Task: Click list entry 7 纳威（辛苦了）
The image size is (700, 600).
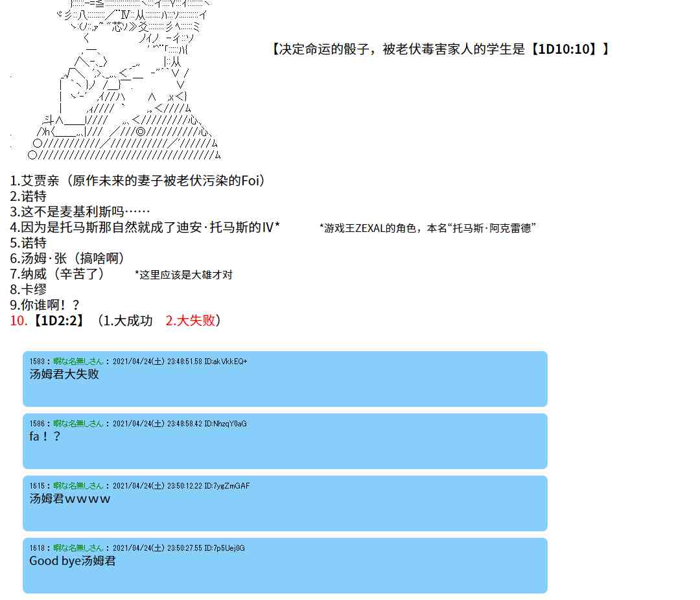Action: (x=57, y=274)
